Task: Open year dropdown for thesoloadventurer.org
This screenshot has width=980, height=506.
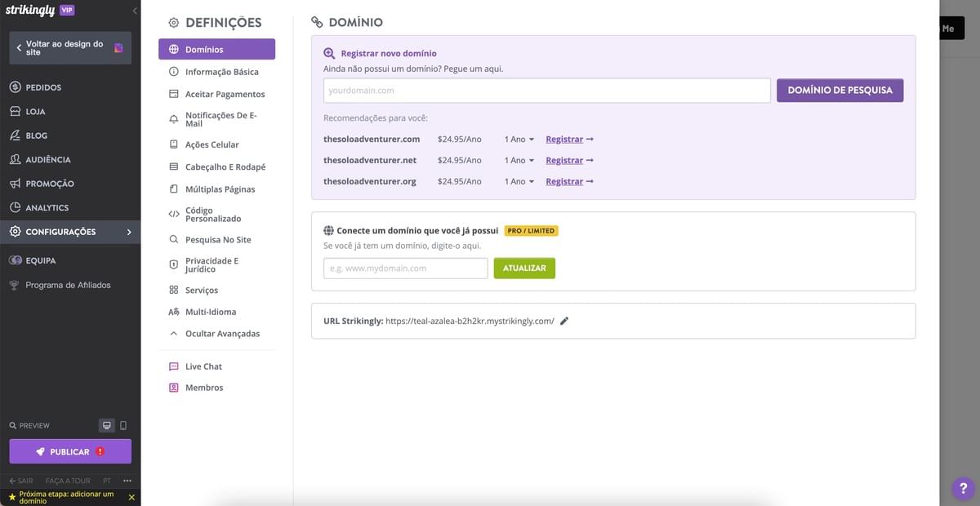Action: [x=519, y=181]
